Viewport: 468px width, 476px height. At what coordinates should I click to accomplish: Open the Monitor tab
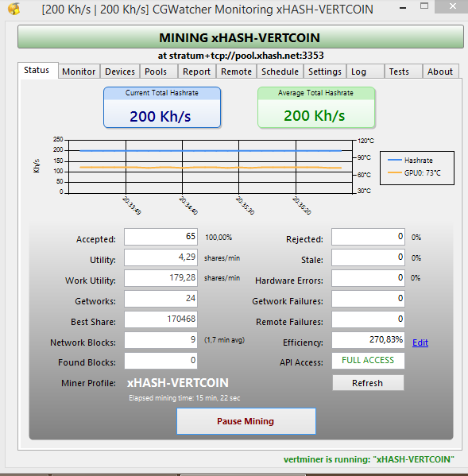point(79,72)
